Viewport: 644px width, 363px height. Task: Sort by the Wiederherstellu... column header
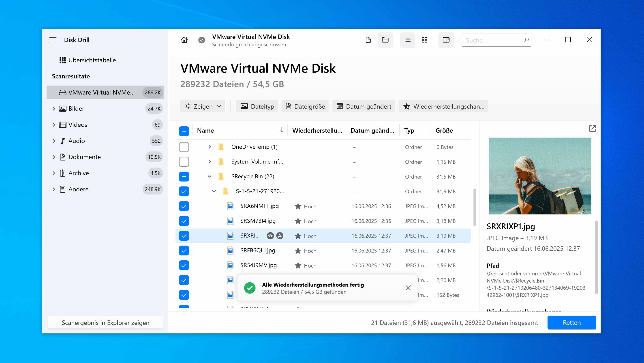point(317,130)
